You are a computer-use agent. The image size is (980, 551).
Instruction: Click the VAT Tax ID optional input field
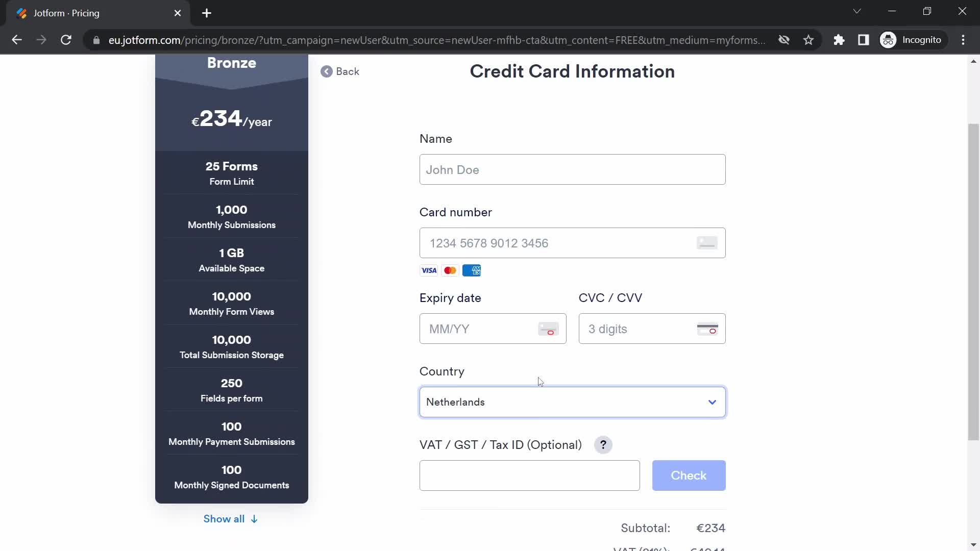tap(530, 475)
